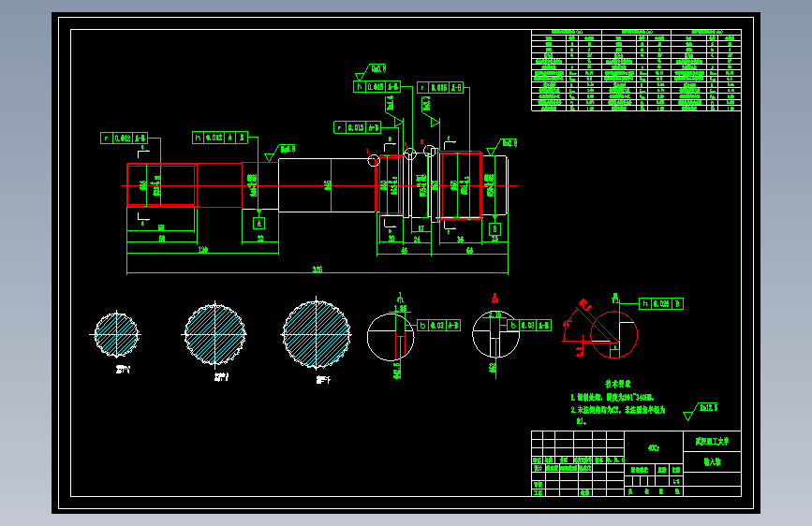Click the 20 dimension under red section
The width and height of the screenshot is (812, 526).
(x=391, y=239)
